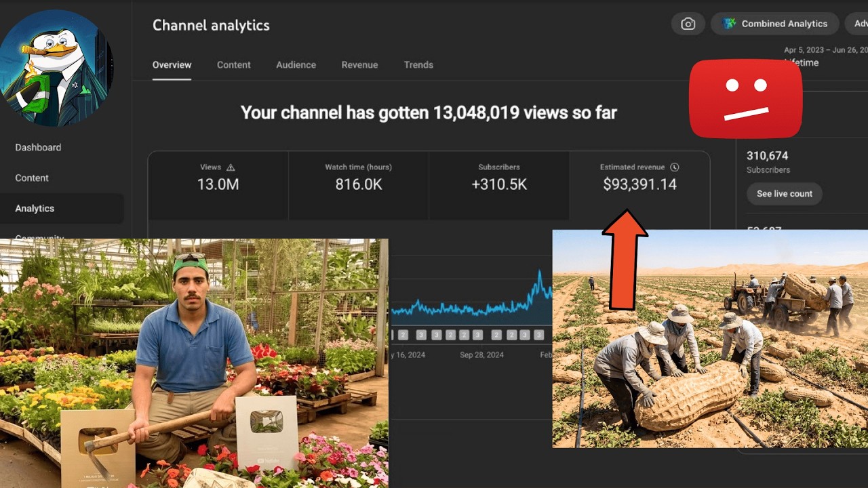Open the penguin channel avatar
This screenshot has height=488, width=868.
[x=57, y=68]
